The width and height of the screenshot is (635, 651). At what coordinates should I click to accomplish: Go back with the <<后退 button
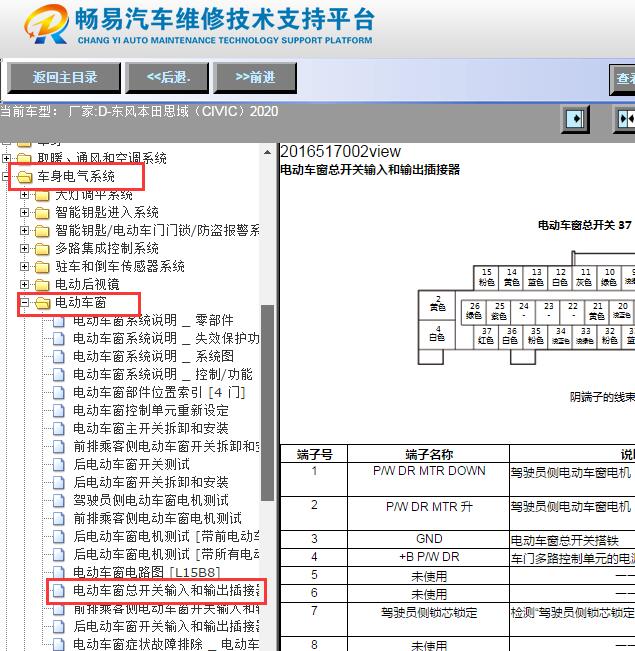[167, 78]
